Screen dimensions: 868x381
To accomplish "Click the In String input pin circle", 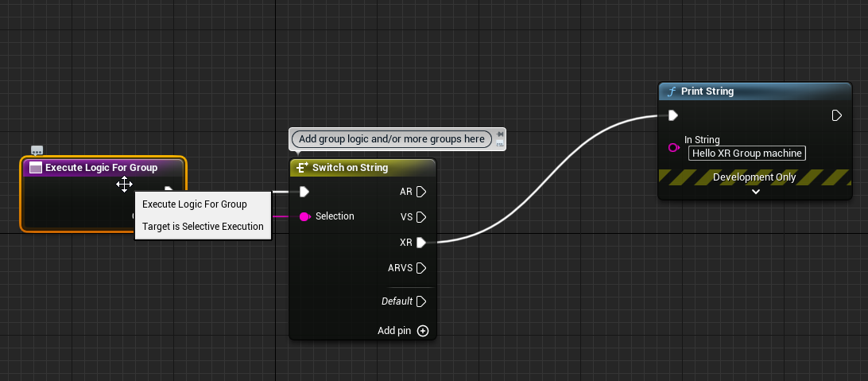I will pos(673,148).
